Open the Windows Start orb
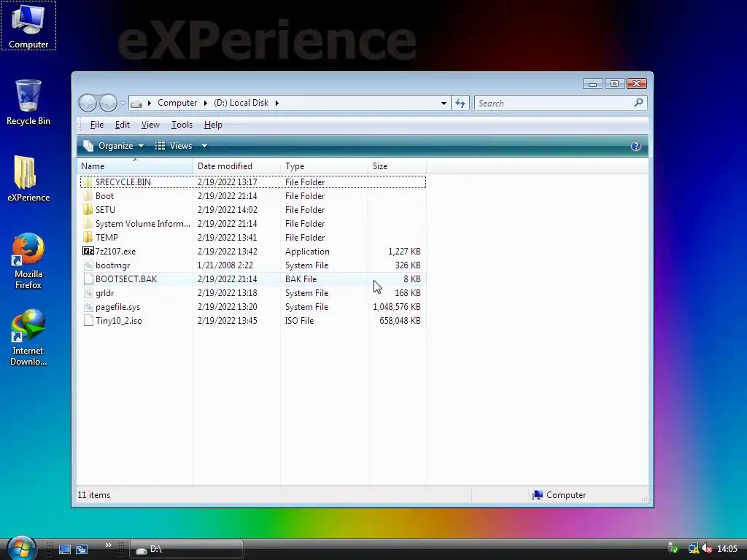This screenshot has height=560, width=747. (x=22, y=548)
